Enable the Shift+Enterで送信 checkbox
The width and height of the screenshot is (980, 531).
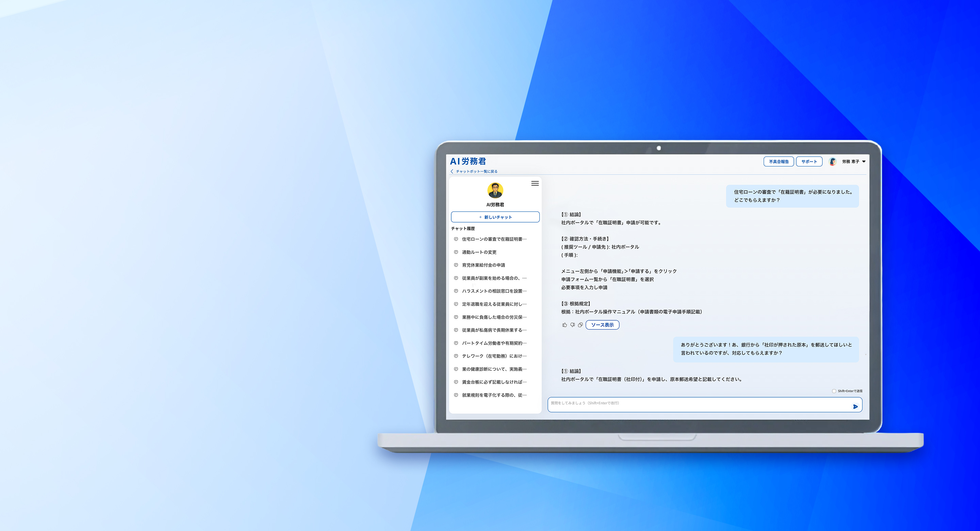click(x=834, y=391)
